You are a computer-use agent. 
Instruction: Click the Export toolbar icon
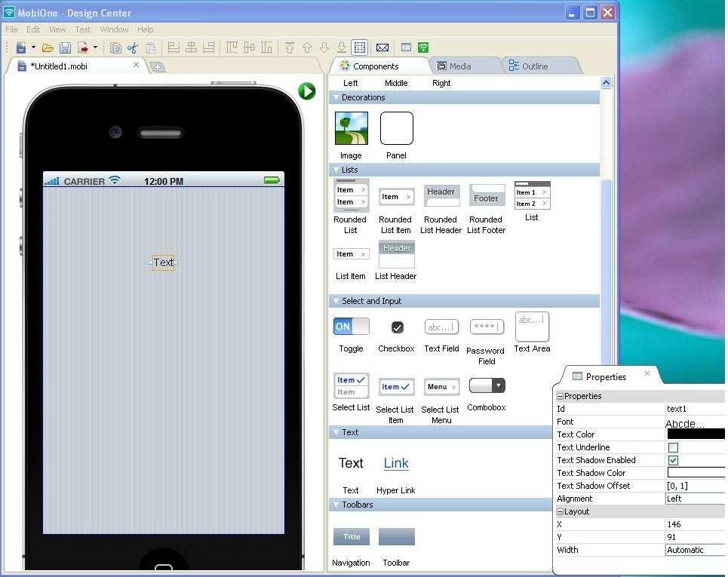pos(84,48)
